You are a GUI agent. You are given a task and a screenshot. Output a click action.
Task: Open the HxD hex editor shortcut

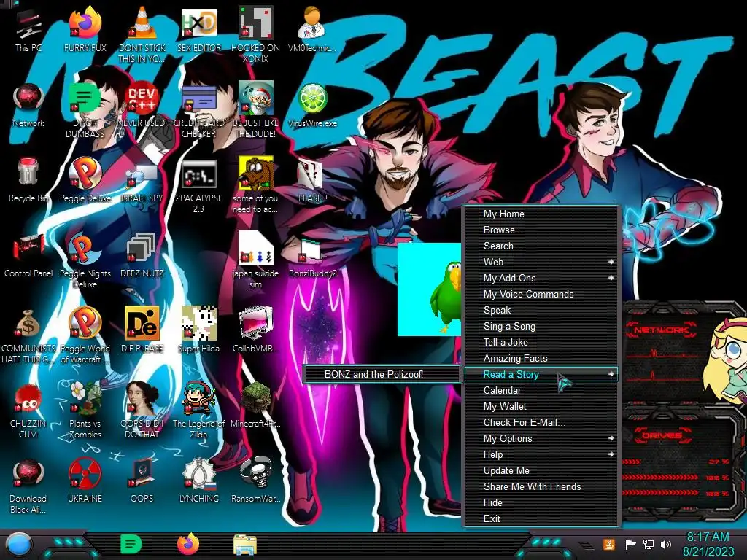pyautogui.click(x=198, y=31)
